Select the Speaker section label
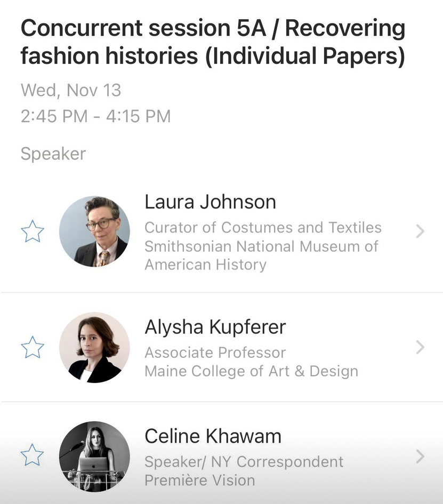The width and height of the screenshot is (443, 504). point(53,154)
